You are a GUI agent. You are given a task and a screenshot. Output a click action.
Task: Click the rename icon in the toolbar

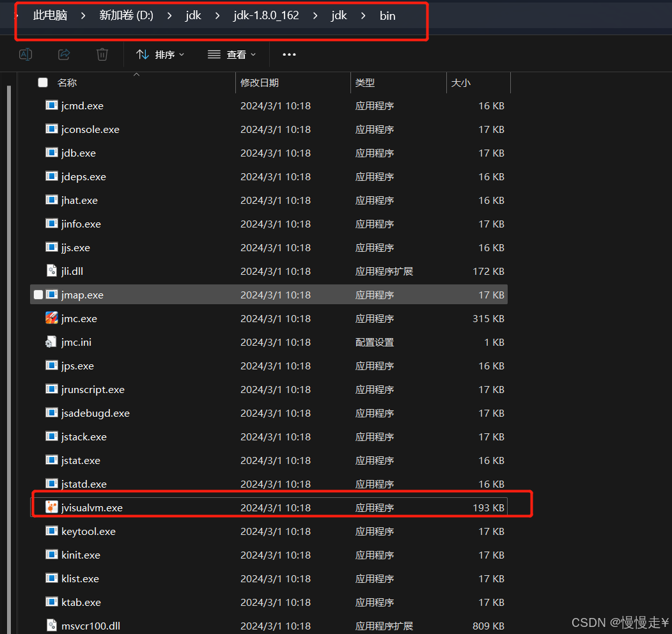click(26, 54)
